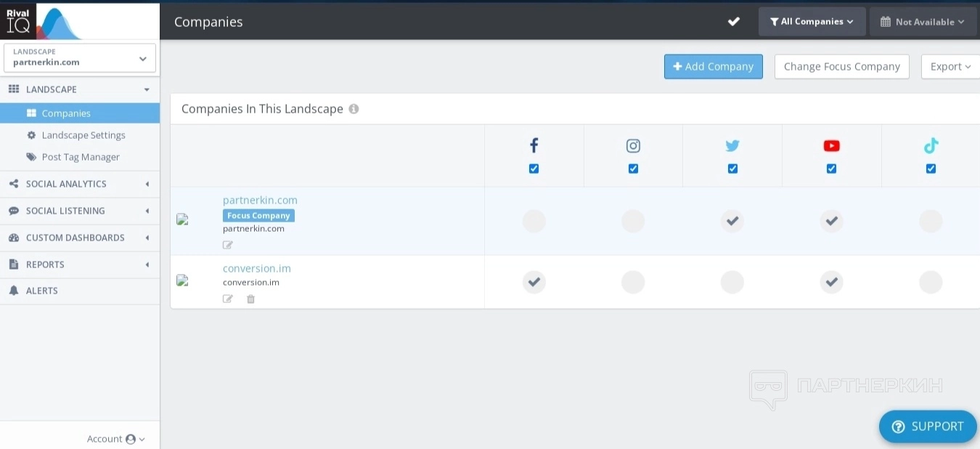Collapse the LANDSCAPE sidebar section
The height and width of the screenshot is (449, 980).
80,89
